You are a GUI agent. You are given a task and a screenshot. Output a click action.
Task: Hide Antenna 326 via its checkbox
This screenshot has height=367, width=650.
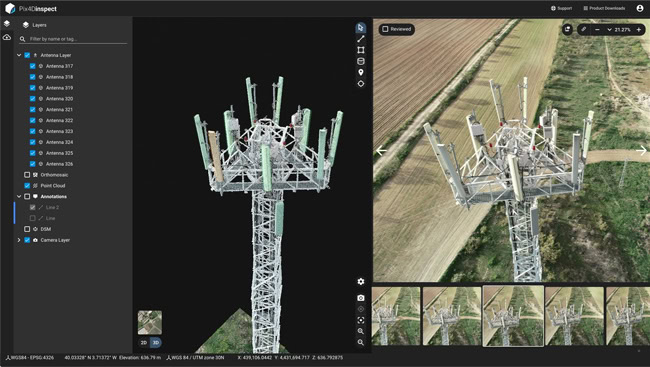tap(33, 164)
